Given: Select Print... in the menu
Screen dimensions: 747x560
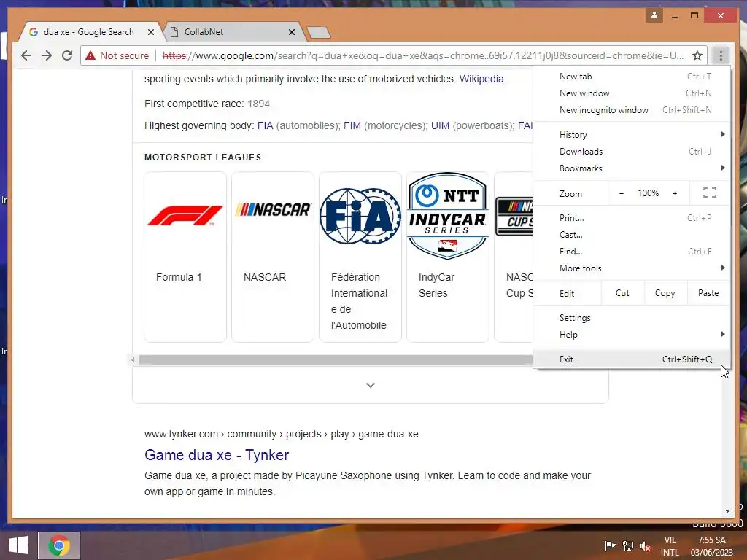Looking at the screenshot, I should point(632,217).
